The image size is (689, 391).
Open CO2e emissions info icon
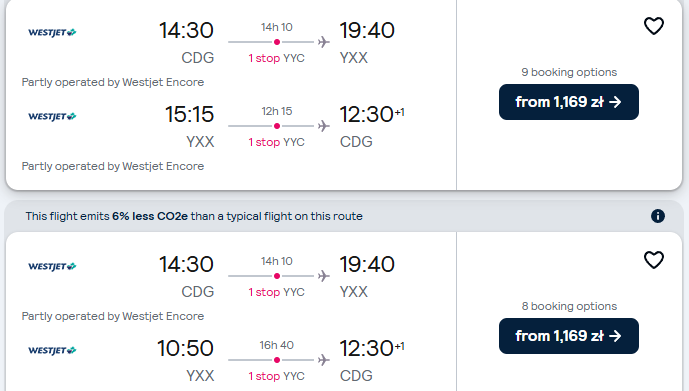coord(657,216)
